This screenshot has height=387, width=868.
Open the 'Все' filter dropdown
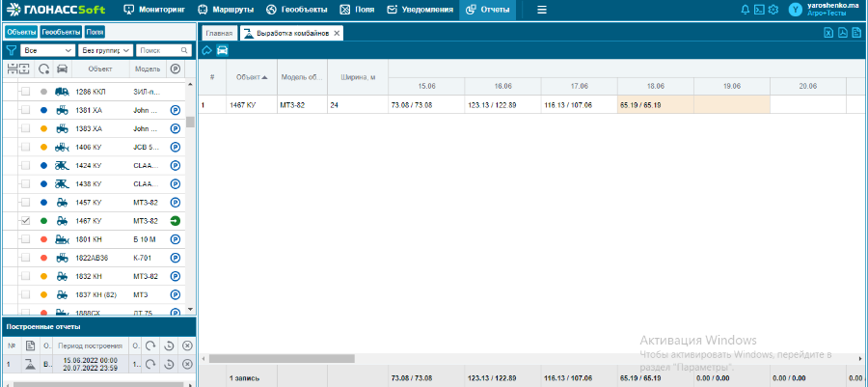(48, 49)
